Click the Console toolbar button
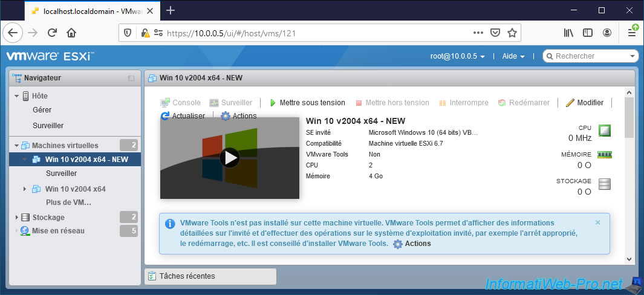644x295 pixels. point(180,103)
